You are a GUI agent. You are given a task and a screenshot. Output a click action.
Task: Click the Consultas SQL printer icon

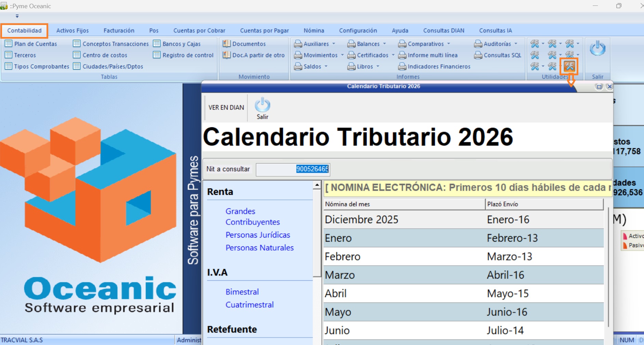478,55
